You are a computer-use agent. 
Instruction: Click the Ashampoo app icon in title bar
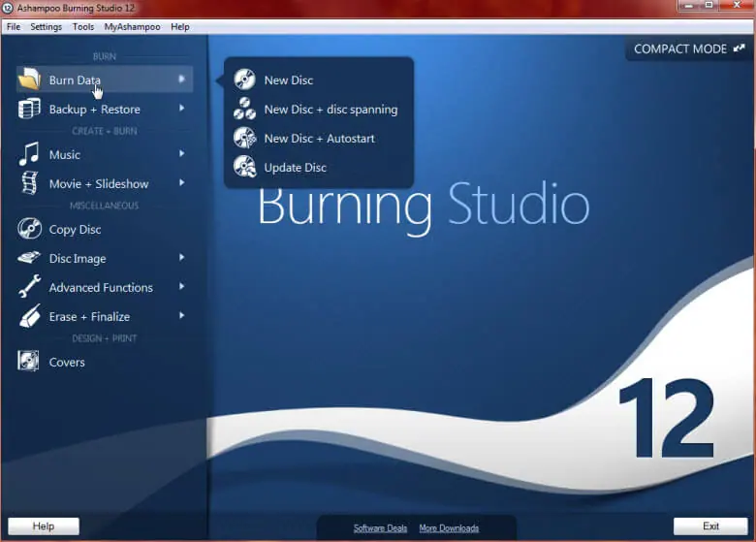point(8,8)
